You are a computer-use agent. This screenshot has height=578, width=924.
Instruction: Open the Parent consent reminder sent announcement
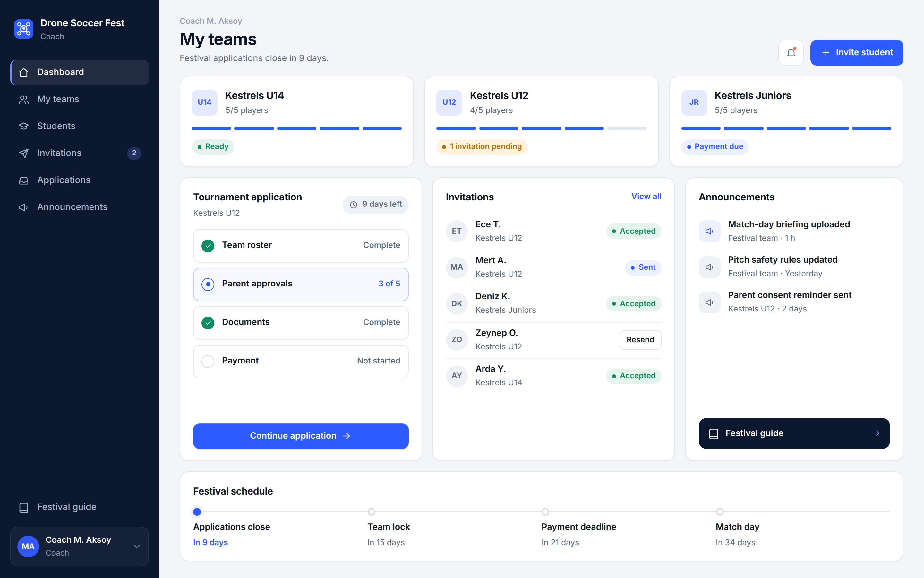(794, 302)
